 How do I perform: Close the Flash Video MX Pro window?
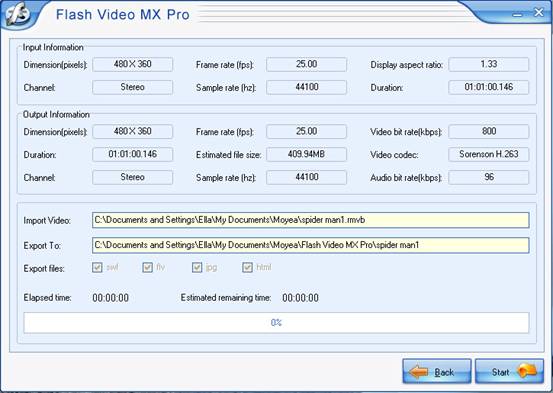click(x=539, y=13)
